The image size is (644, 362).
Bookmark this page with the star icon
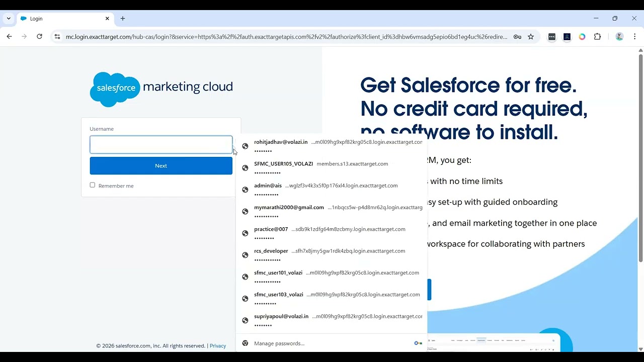coord(531,37)
